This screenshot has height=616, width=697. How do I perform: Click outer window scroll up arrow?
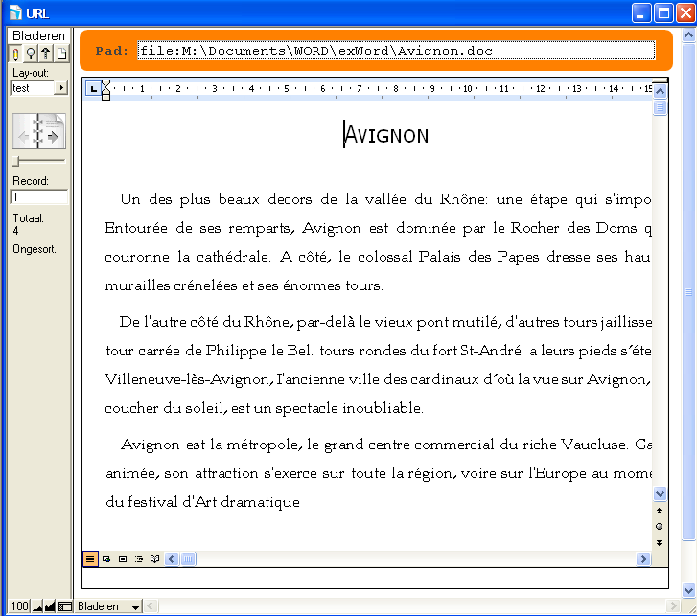pos(688,34)
